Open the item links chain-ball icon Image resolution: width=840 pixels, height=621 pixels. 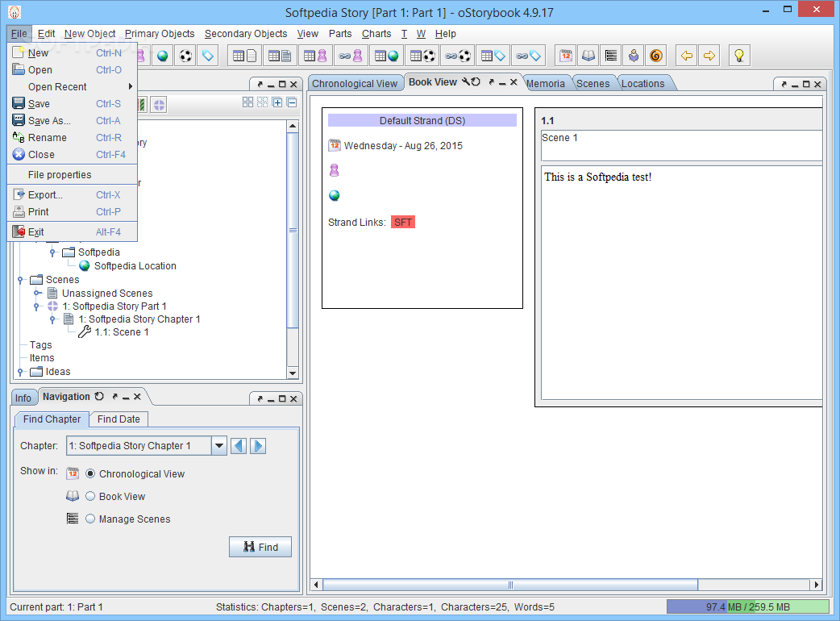(458, 56)
